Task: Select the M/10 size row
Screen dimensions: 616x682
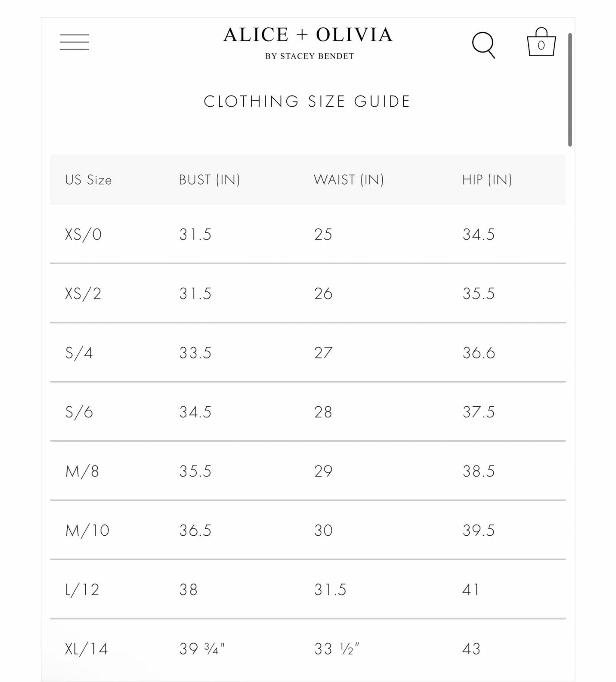Action: [x=308, y=530]
